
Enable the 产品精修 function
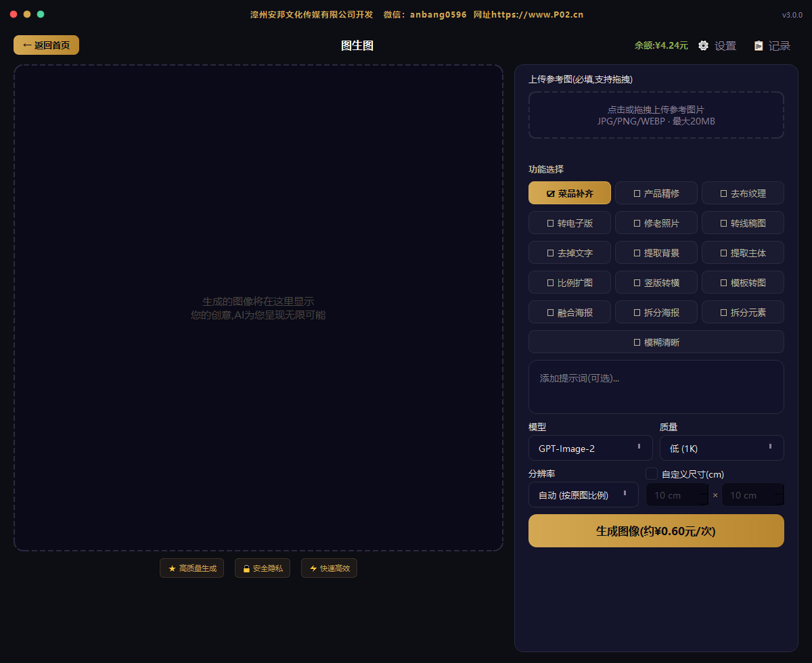[656, 193]
